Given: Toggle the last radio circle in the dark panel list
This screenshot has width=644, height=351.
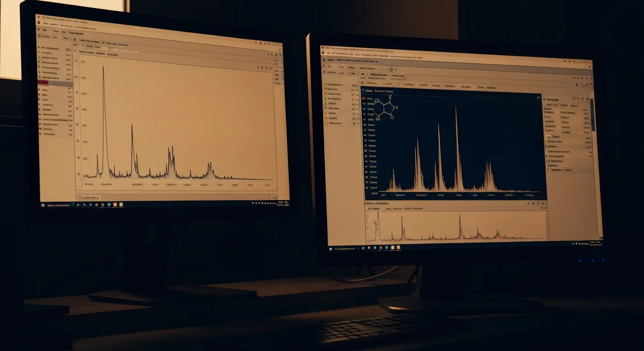Looking at the screenshot, I should (x=366, y=188).
